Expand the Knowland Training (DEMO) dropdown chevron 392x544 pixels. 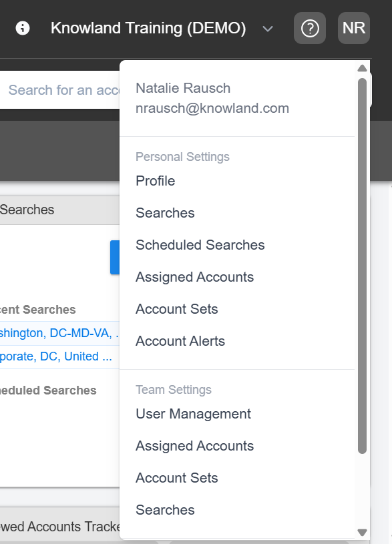point(267,29)
